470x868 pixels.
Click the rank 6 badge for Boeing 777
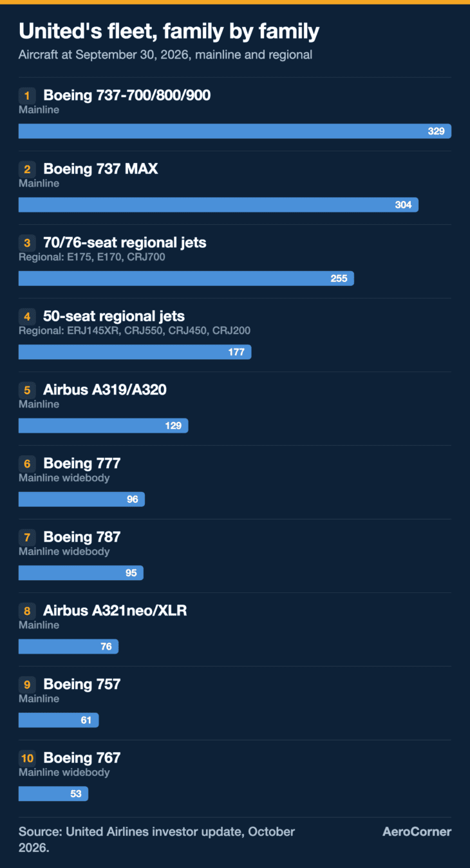27,464
